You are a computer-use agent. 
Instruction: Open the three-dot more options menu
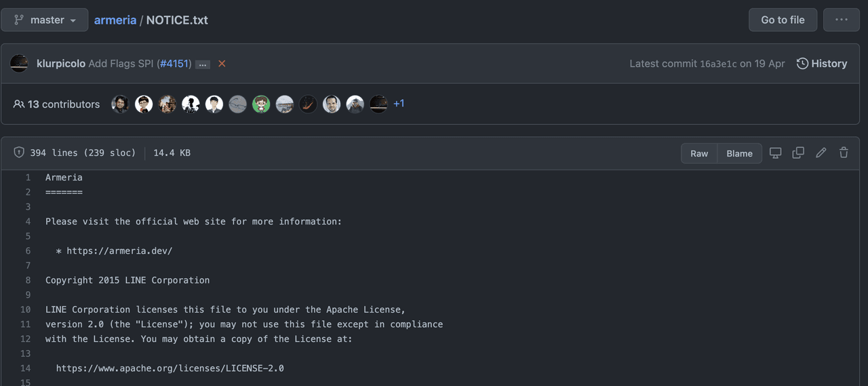coord(841,20)
